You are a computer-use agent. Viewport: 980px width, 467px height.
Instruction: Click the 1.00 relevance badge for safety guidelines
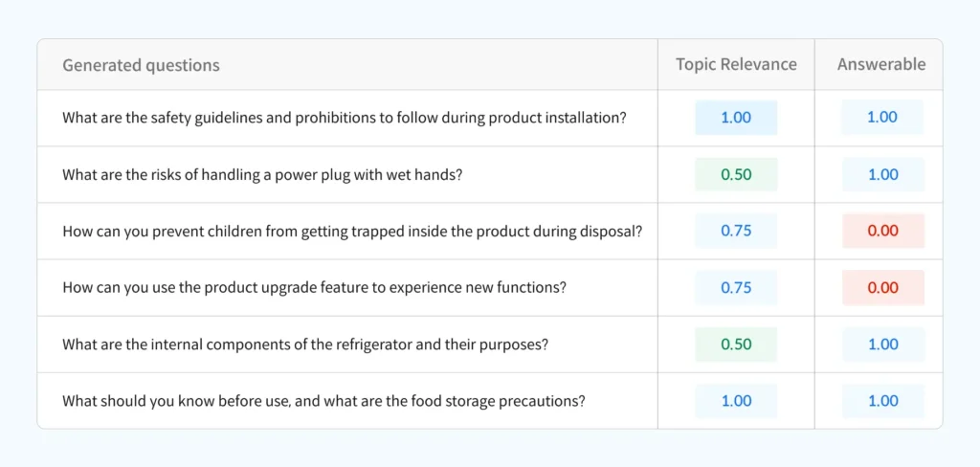click(x=736, y=118)
